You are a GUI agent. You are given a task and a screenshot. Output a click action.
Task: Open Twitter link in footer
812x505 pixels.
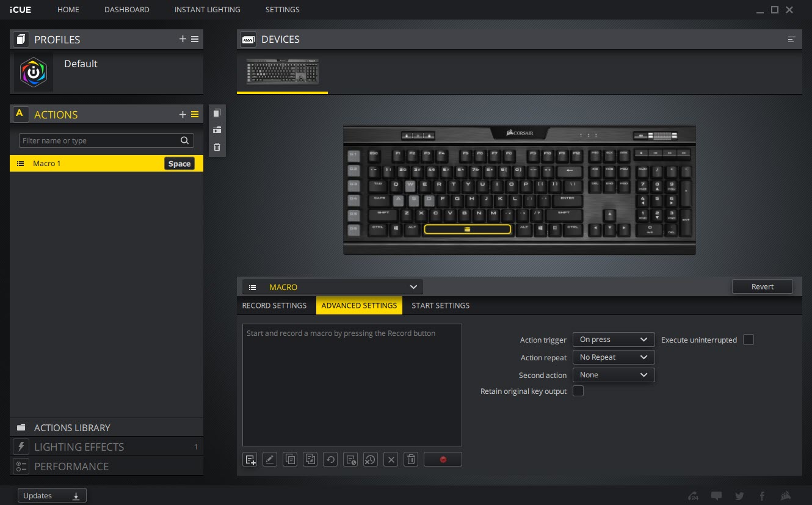pyautogui.click(x=739, y=496)
